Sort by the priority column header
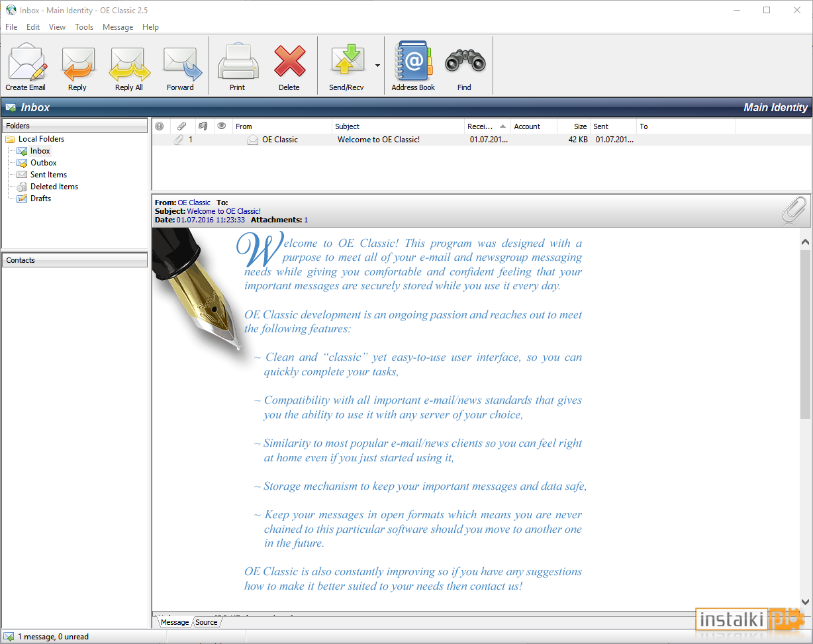Image resolution: width=813 pixels, height=644 pixels. point(159,126)
